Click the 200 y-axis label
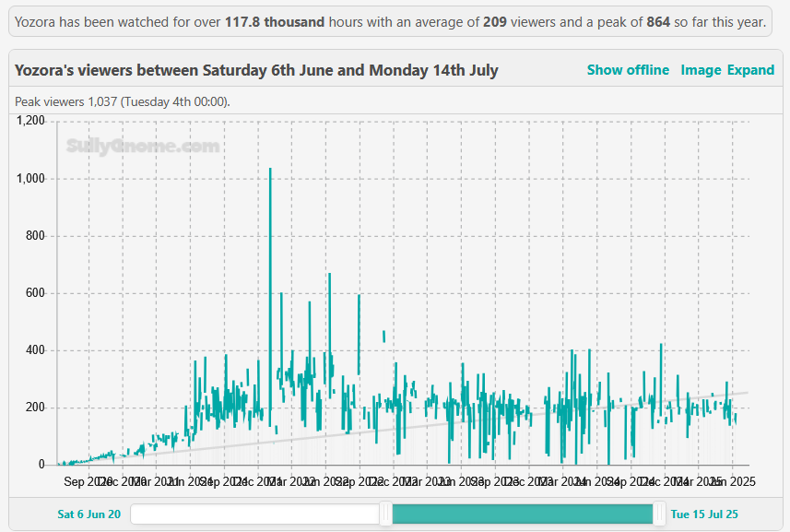 pyautogui.click(x=35, y=408)
